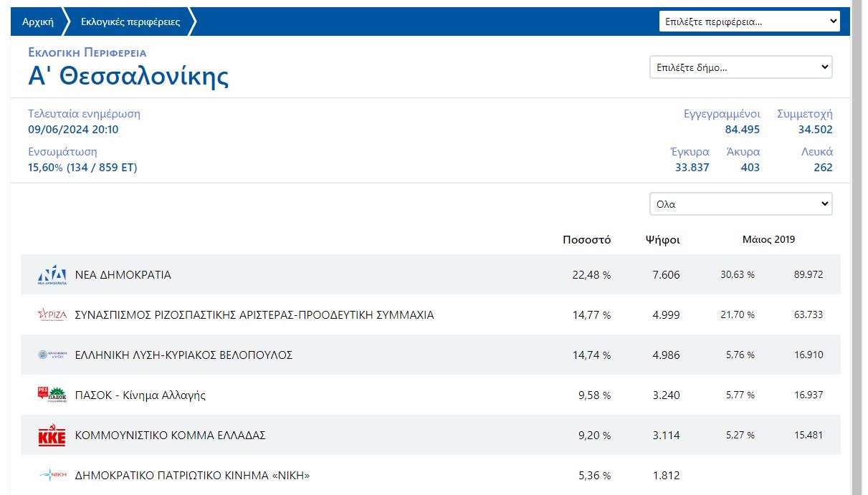
Task: Click the 09/06/2024 20:10 update timestamp
Action: (73, 130)
